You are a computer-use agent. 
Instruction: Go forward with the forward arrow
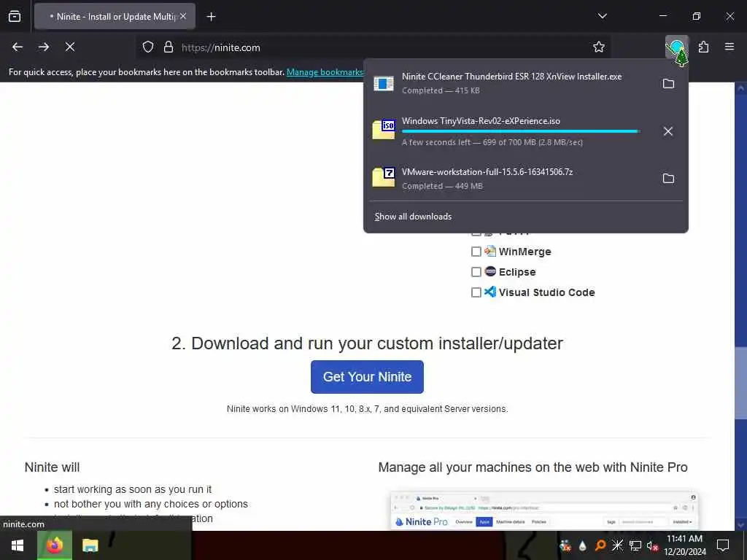(x=44, y=47)
